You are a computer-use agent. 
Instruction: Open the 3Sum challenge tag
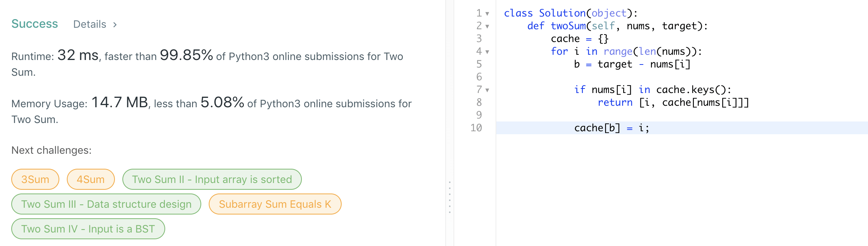click(35, 179)
